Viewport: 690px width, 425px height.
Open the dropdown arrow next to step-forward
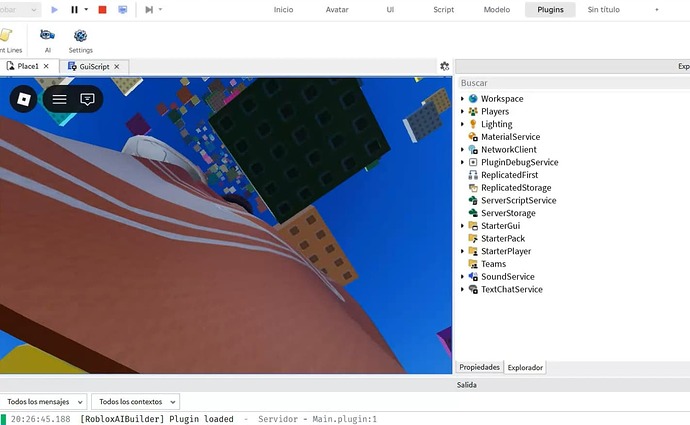point(160,9)
